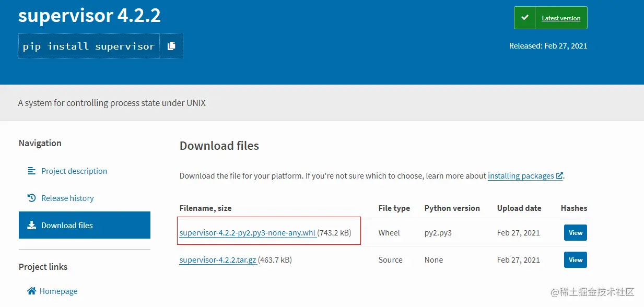
Task: Click the pip install supervisor command text
Action: [x=89, y=46]
